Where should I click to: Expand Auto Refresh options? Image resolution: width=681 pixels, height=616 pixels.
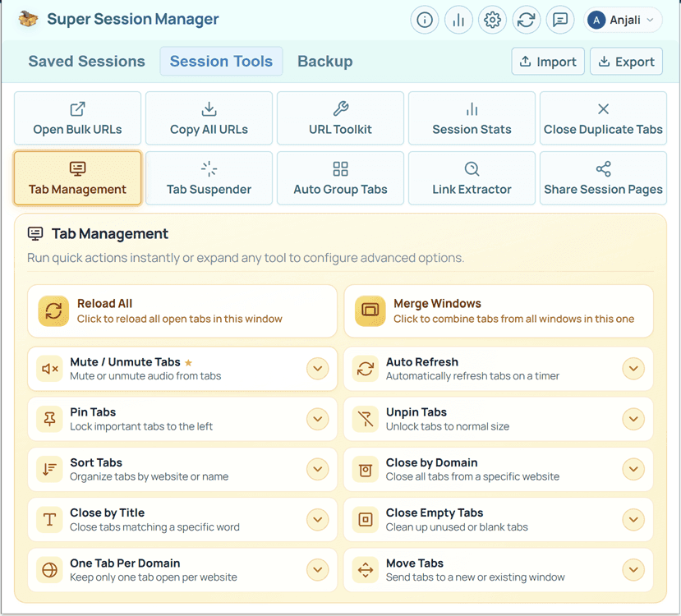point(633,369)
